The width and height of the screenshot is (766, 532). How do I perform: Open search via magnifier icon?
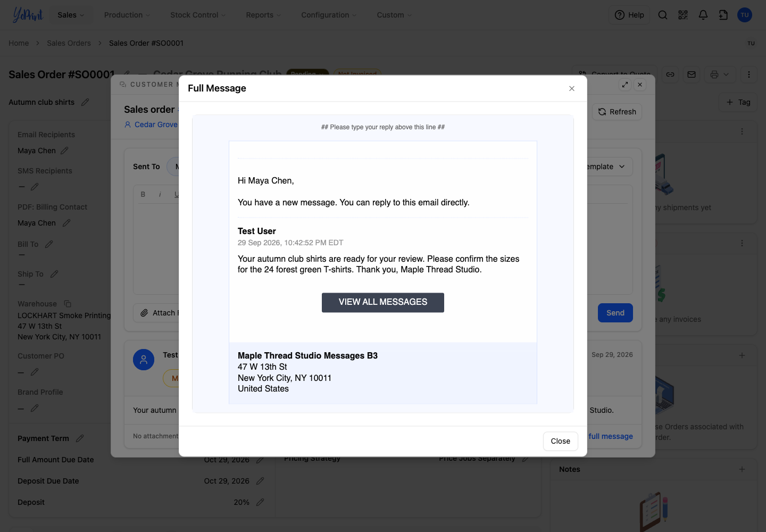coord(663,15)
